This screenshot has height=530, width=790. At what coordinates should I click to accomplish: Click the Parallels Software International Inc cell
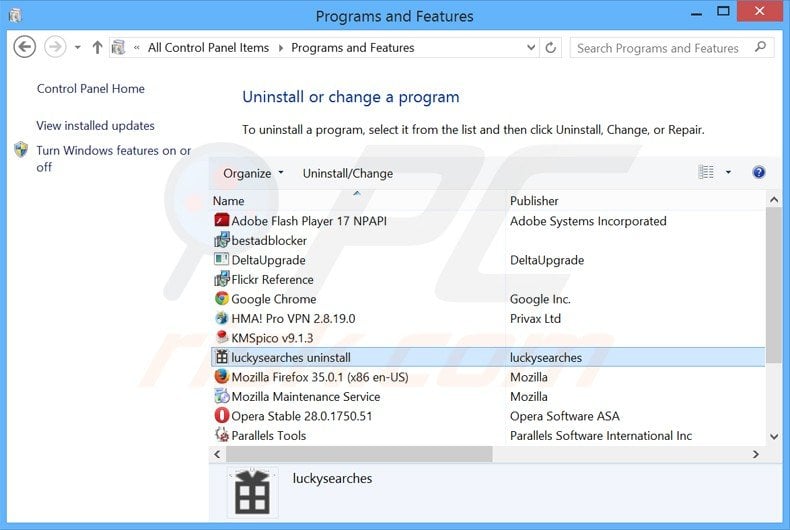601,436
